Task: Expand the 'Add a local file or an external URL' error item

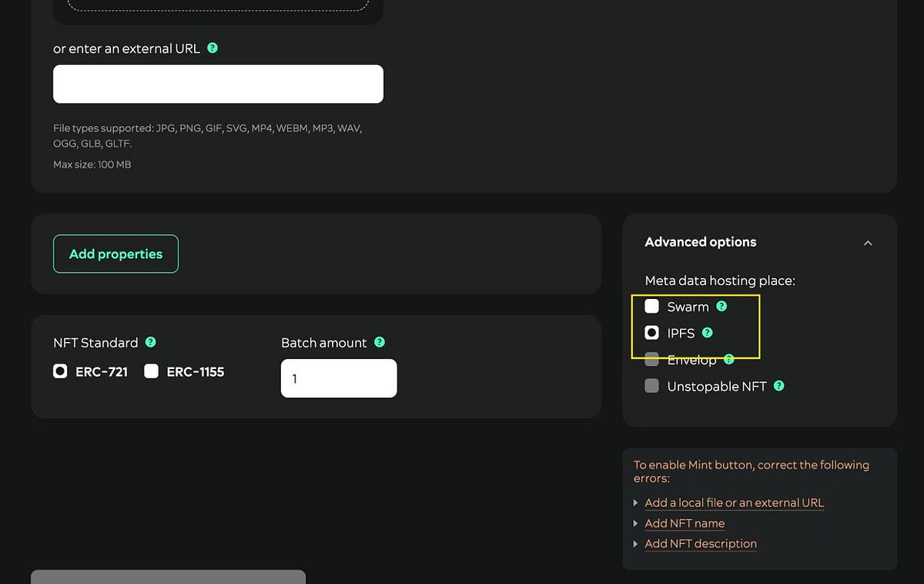Action: tap(635, 502)
